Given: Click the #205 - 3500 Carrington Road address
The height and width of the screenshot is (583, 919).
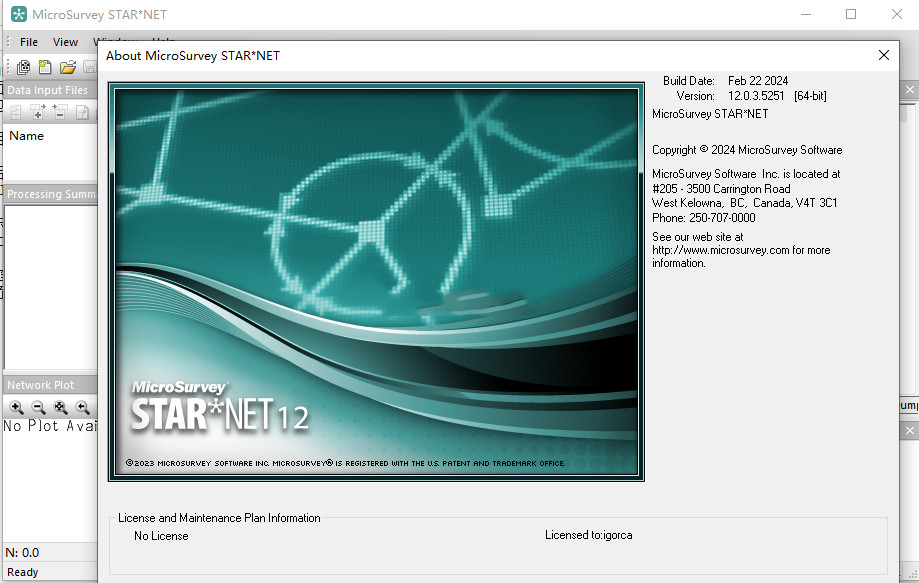Looking at the screenshot, I should pos(721,189).
